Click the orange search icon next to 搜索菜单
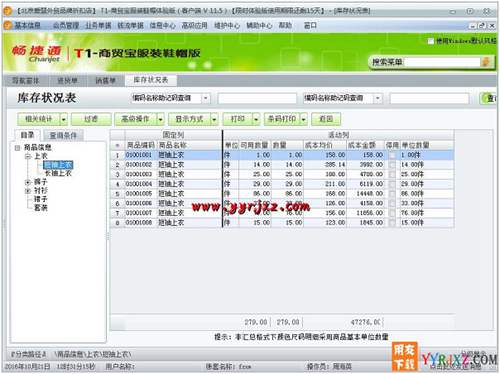 tap(486, 62)
